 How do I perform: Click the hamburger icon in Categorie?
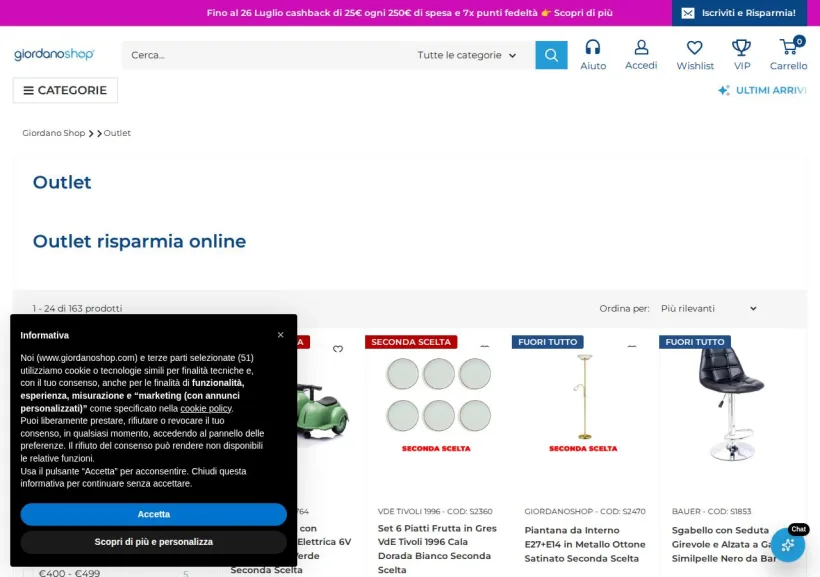click(29, 90)
